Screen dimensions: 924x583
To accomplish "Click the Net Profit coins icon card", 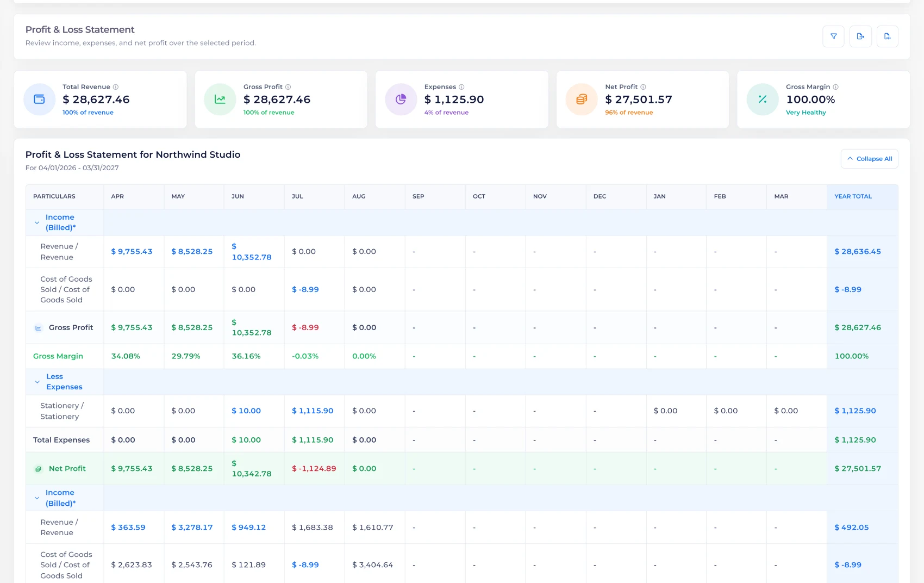I will pos(582,99).
